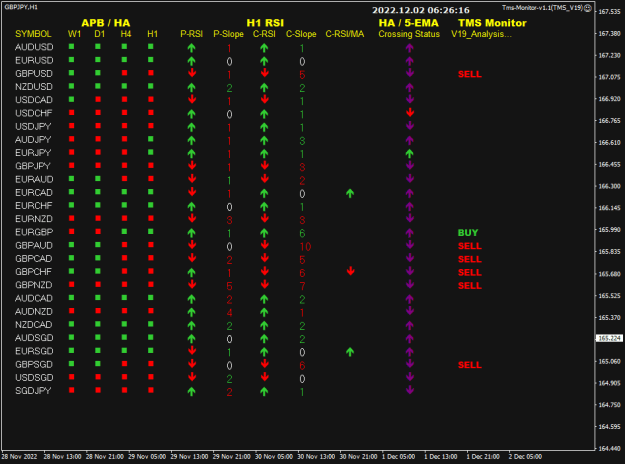
Task: Click the 167.535 price scale label
Action: pos(609,12)
